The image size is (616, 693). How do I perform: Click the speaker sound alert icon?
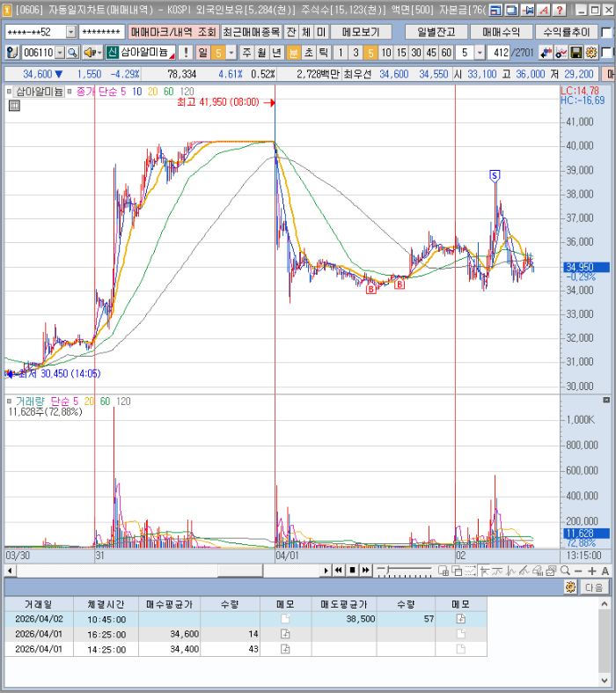click(90, 53)
